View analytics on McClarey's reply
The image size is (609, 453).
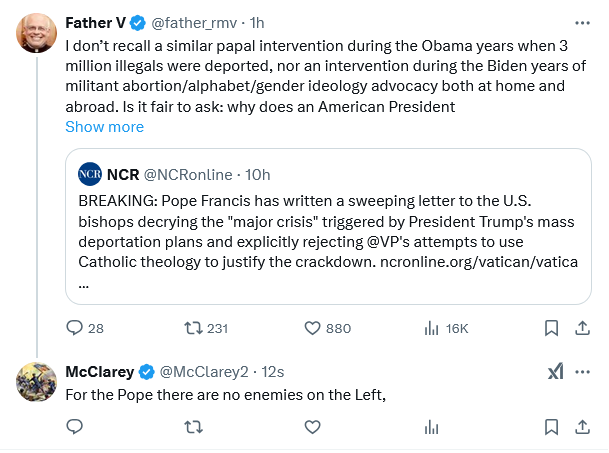(432, 427)
